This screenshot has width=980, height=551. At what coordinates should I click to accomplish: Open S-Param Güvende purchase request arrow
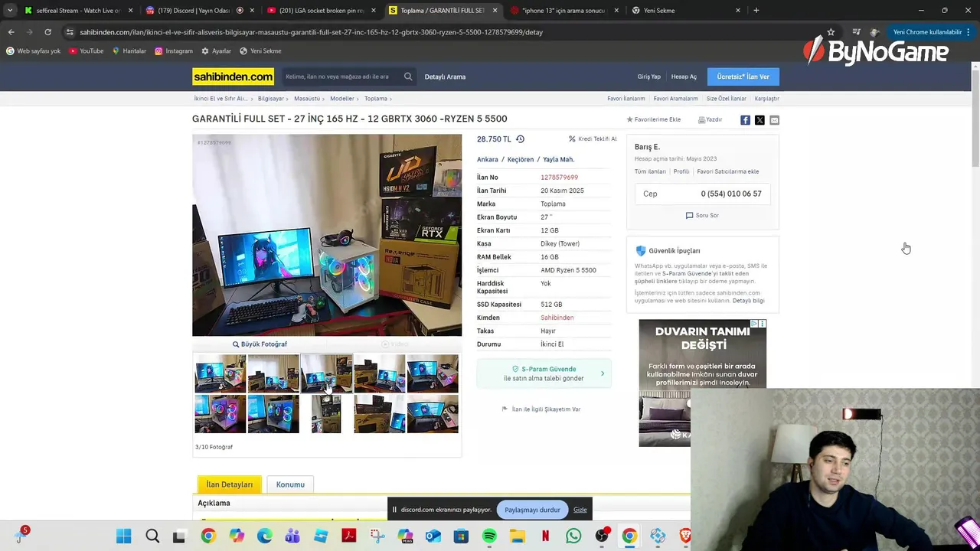click(603, 373)
